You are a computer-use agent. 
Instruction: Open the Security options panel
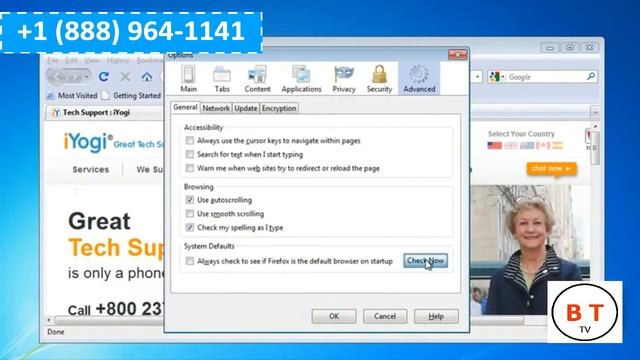379,79
